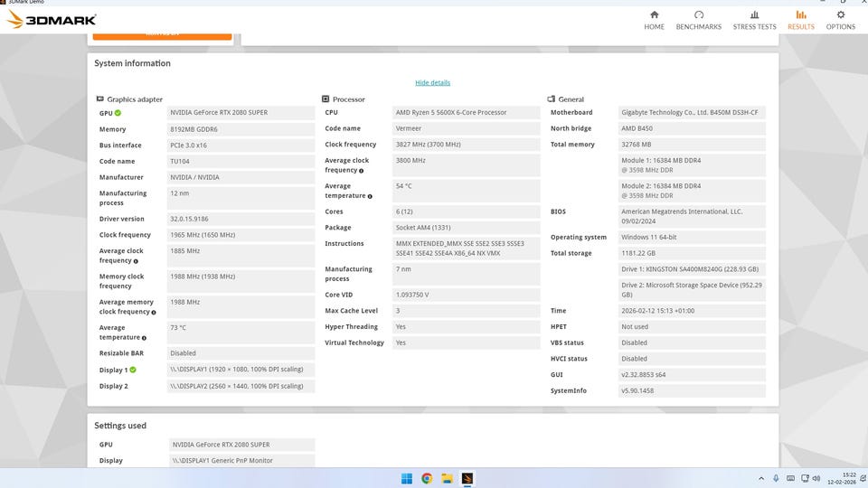Click the 3DMark taskbar icon
The width and height of the screenshot is (868, 488).
(467, 479)
